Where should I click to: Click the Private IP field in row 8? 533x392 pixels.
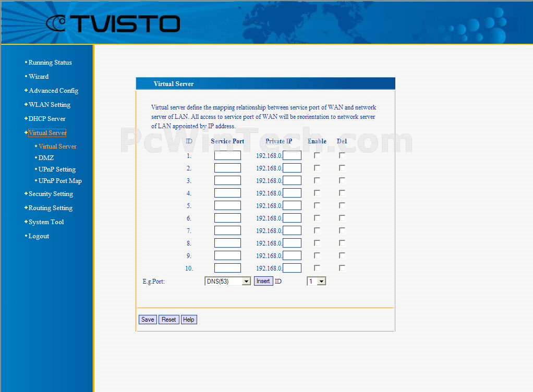click(292, 243)
